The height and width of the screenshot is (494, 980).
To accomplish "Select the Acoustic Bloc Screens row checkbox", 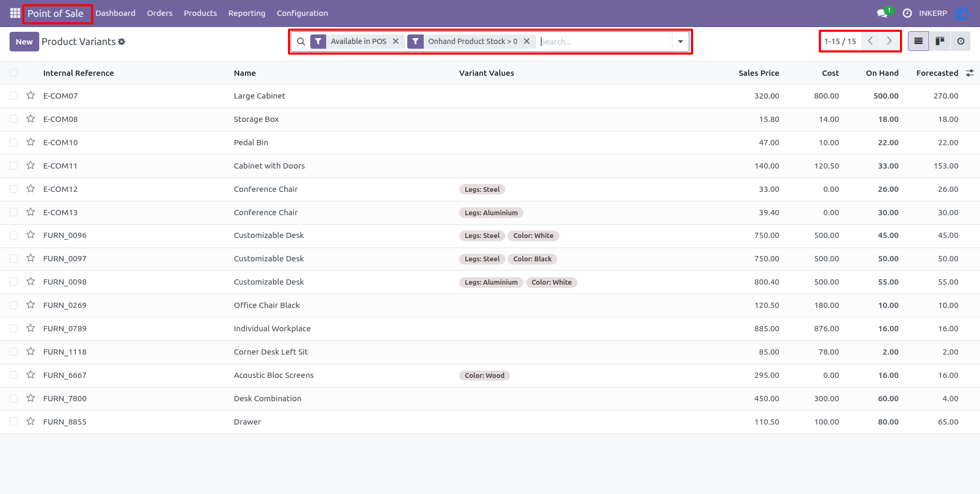I will (14, 375).
